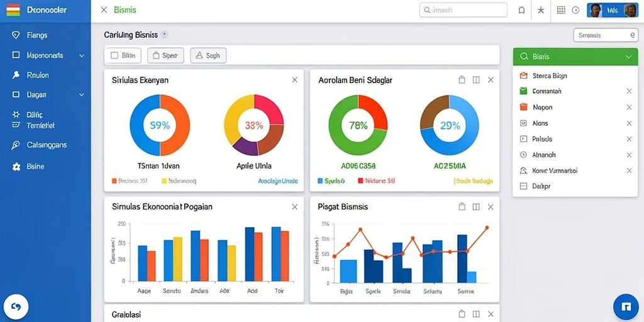Toggle the Bikin checkbox button

[123, 55]
